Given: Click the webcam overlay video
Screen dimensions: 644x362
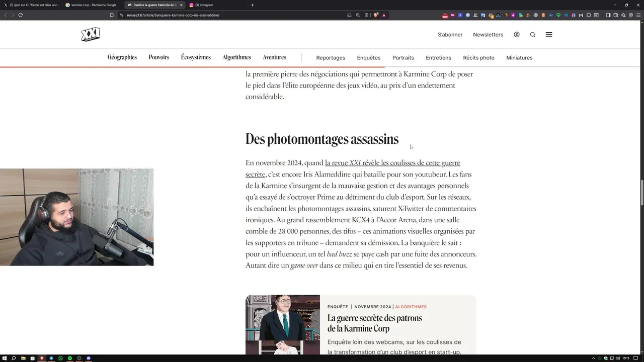Looking at the screenshot, I should point(76,217).
